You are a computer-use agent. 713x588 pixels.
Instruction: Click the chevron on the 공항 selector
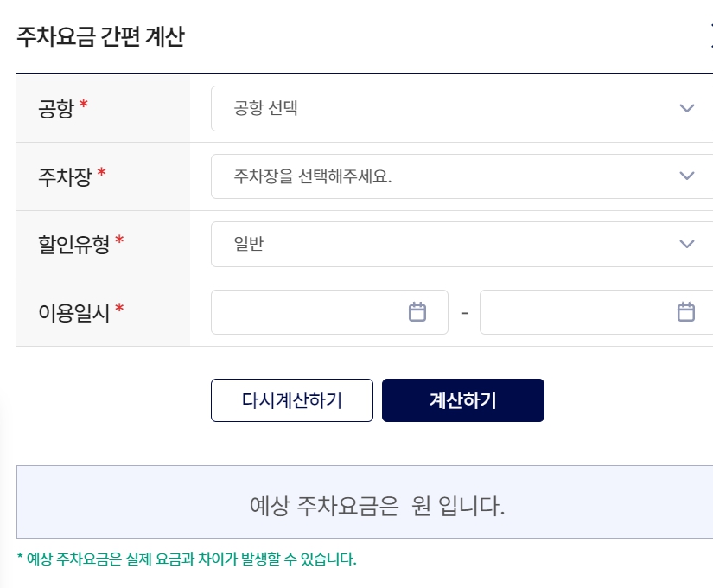(x=687, y=108)
